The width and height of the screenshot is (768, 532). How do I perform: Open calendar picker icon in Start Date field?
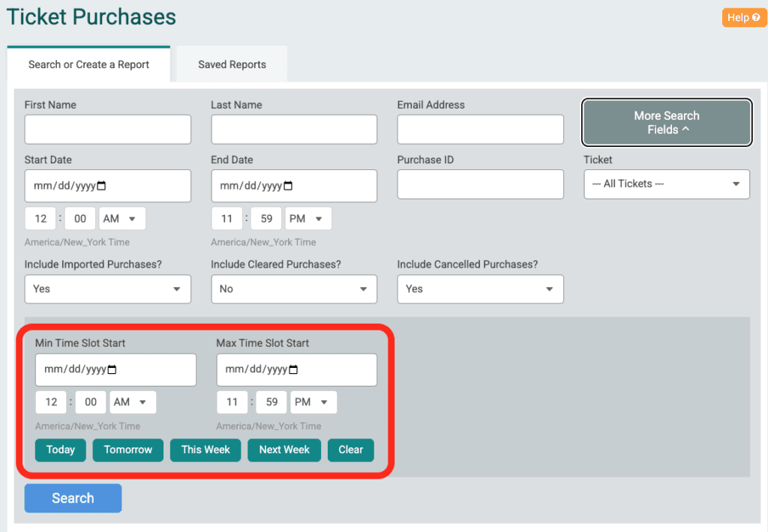(x=102, y=186)
